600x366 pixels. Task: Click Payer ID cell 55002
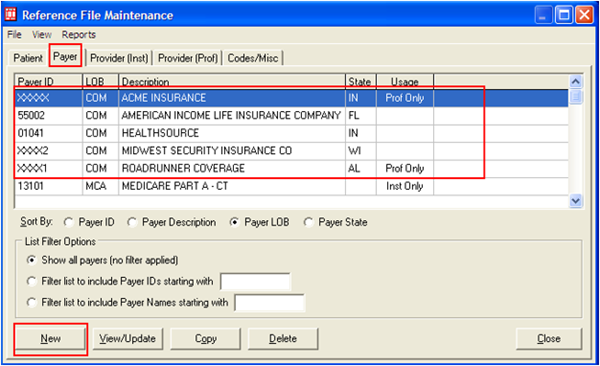coord(49,116)
